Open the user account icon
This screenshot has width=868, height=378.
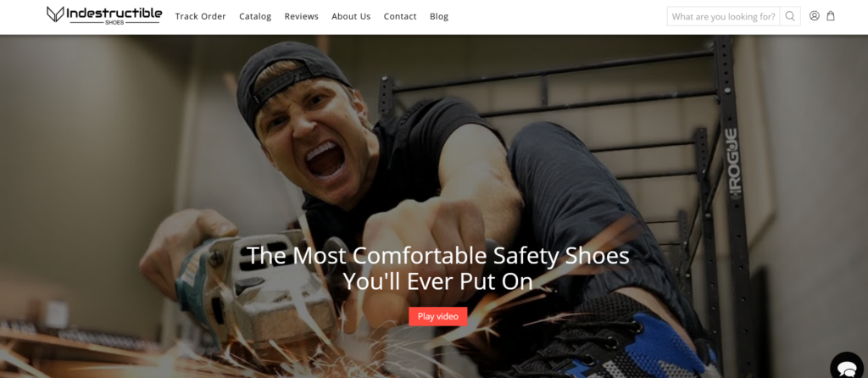tap(815, 16)
